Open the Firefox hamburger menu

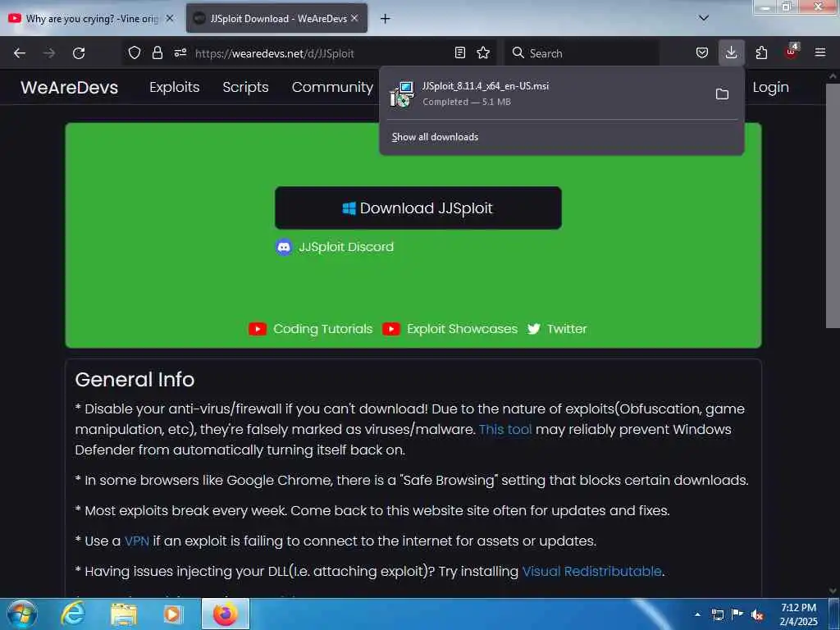pyautogui.click(x=820, y=52)
